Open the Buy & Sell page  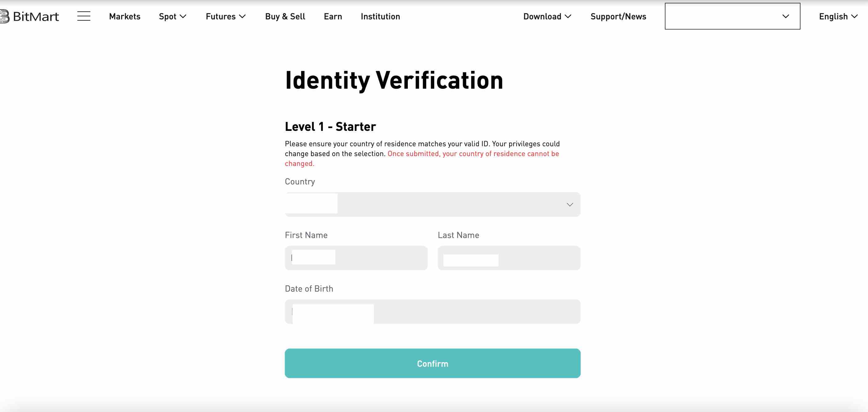pyautogui.click(x=285, y=16)
